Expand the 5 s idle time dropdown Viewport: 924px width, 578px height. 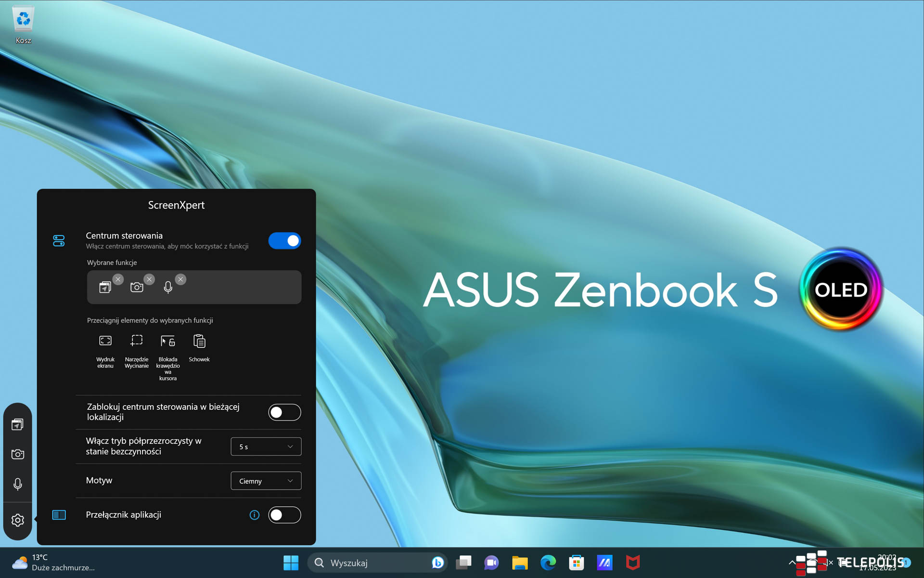266,447
